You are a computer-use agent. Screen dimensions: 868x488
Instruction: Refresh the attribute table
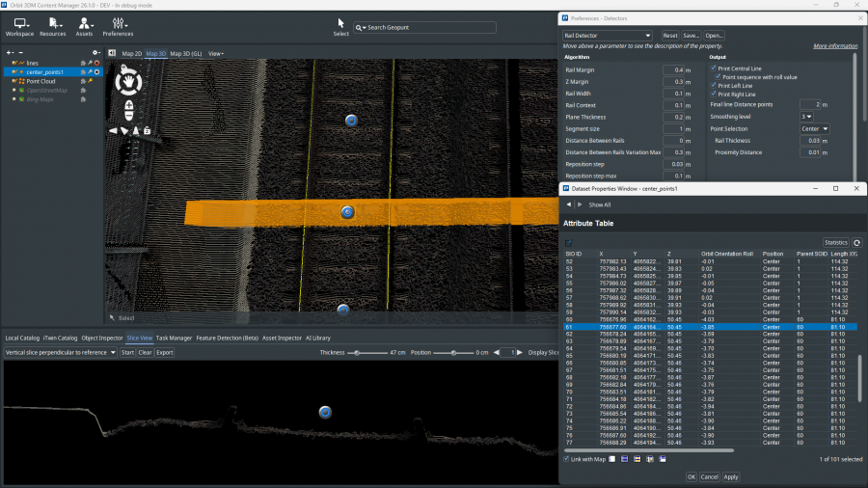click(x=857, y=242)
